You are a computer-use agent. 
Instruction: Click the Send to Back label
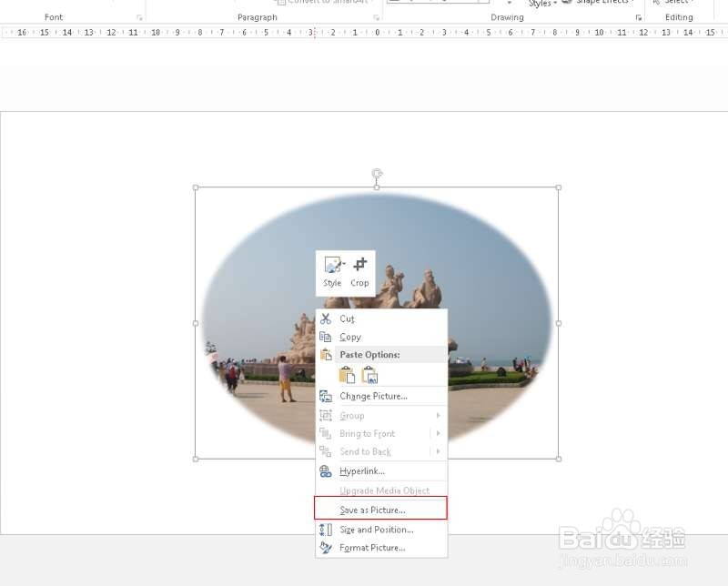click(x=366, y=452)
